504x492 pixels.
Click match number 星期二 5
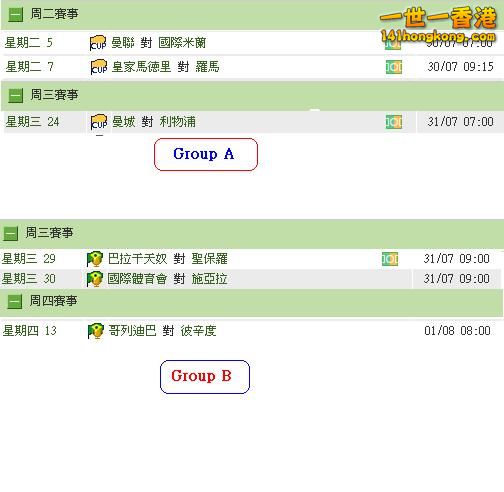(29, 43)
